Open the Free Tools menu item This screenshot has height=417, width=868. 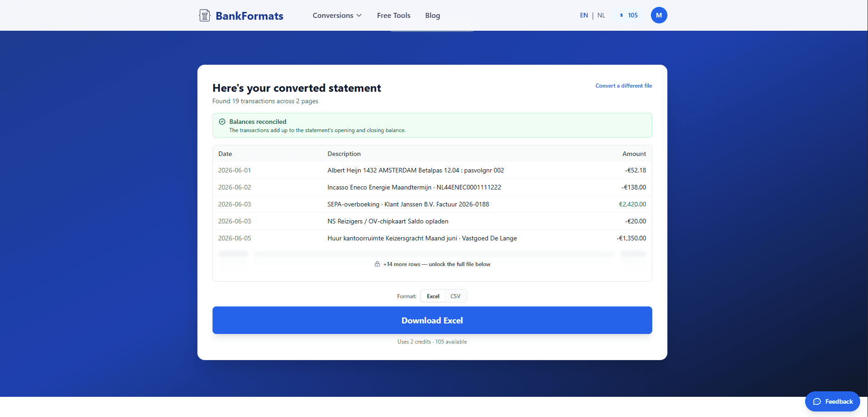[x=393, y=16]
